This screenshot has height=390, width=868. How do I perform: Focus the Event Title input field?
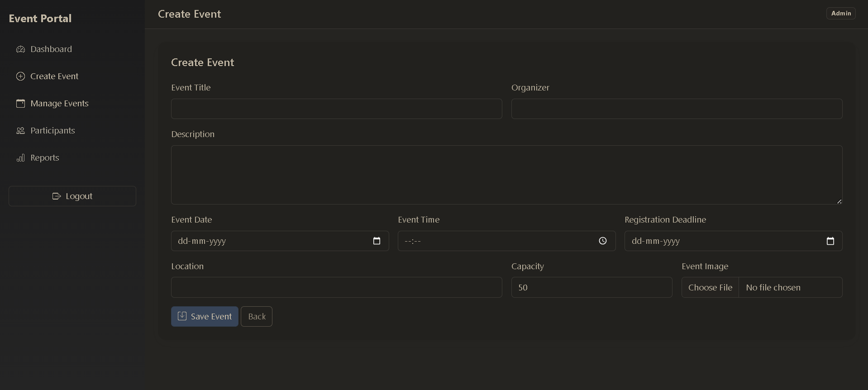337,109
